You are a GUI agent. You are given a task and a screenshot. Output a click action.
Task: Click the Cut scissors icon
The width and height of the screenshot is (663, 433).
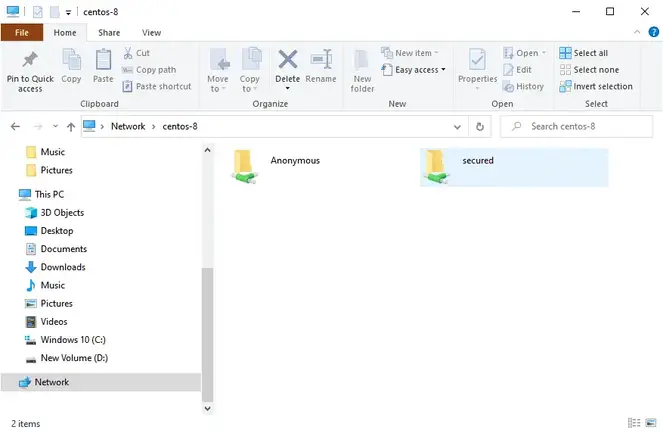128,53
